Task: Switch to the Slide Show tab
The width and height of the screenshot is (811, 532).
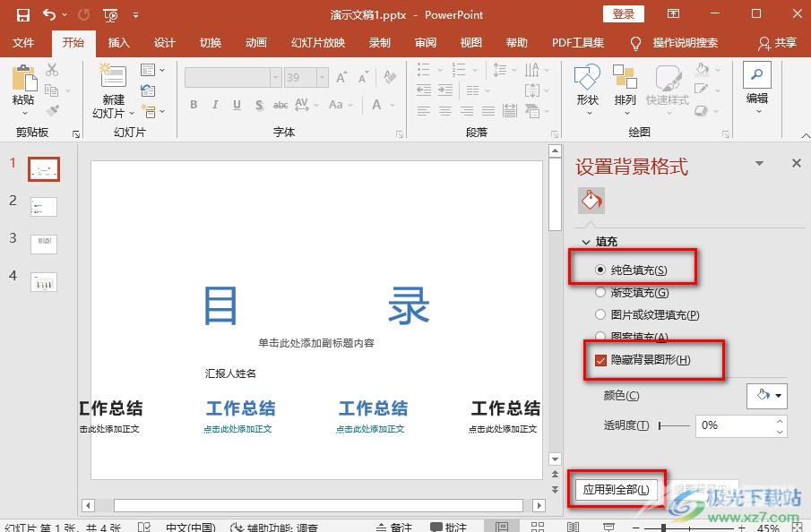Action: 318,43
